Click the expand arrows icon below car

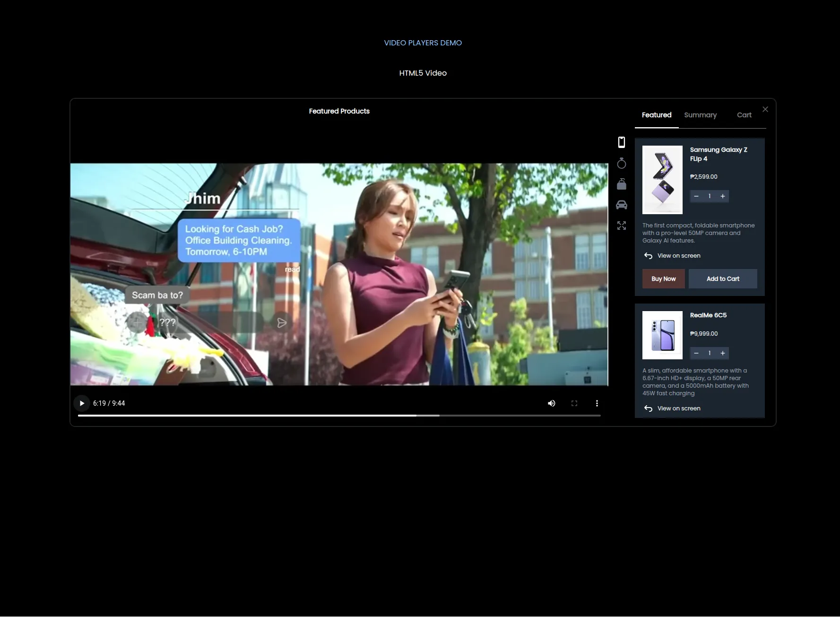(622, 226)
